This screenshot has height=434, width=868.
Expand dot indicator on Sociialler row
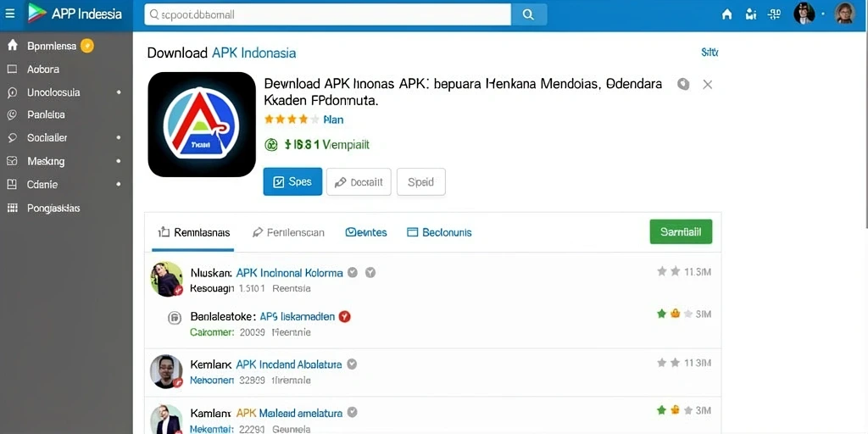(x=119, y=137)
